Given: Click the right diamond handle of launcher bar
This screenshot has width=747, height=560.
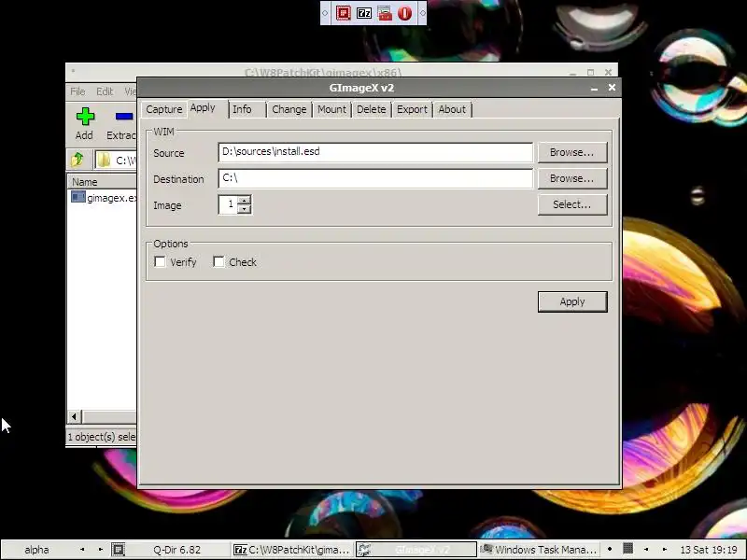Looking at the screenshot, I should coord(423,13).
